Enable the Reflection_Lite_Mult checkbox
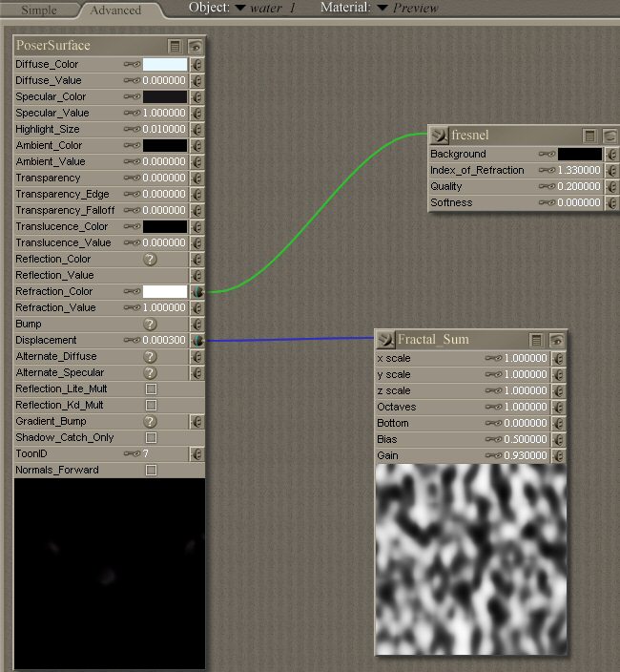This screenshot has width=620, height=672. coord(151,389)
